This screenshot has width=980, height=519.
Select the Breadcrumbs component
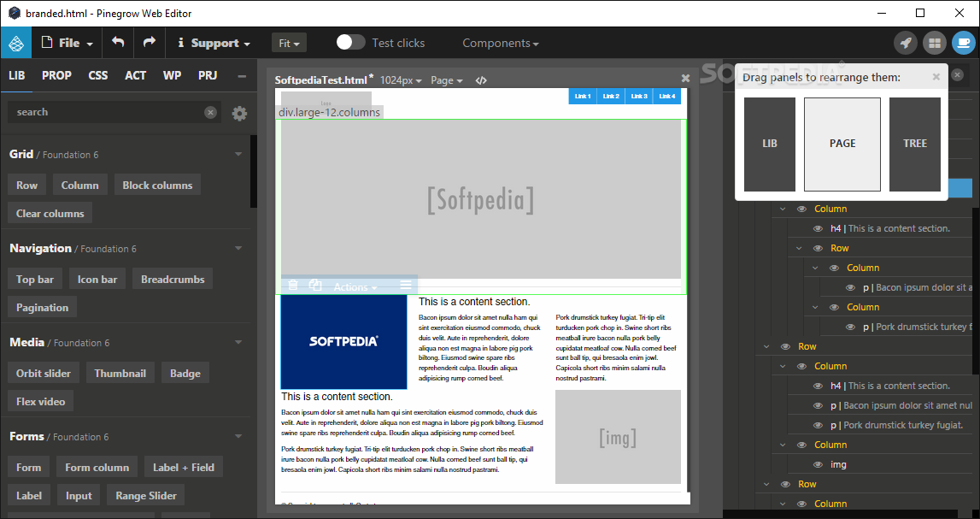[173, 280]
